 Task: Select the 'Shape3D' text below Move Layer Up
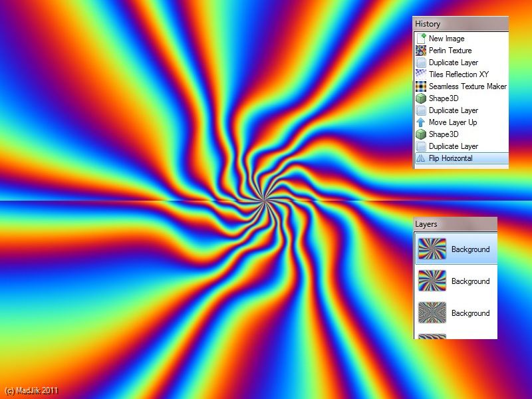pos(444,134)
